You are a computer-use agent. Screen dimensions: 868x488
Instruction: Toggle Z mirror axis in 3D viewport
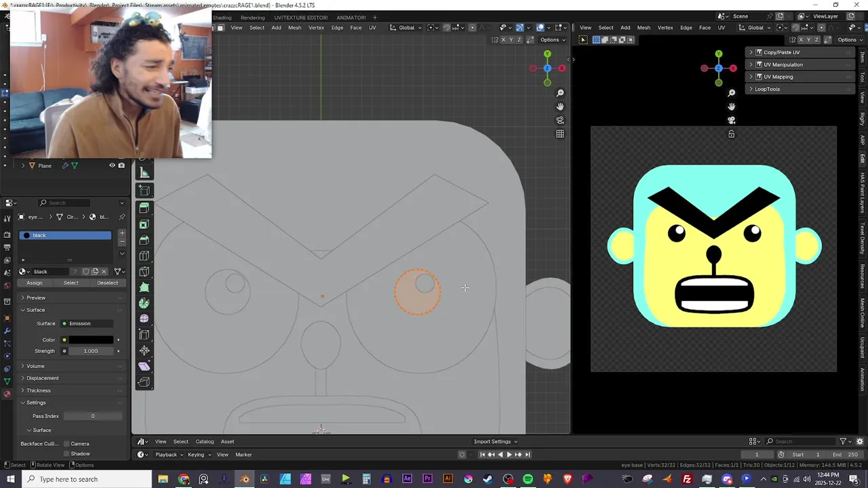click(519, 40)
